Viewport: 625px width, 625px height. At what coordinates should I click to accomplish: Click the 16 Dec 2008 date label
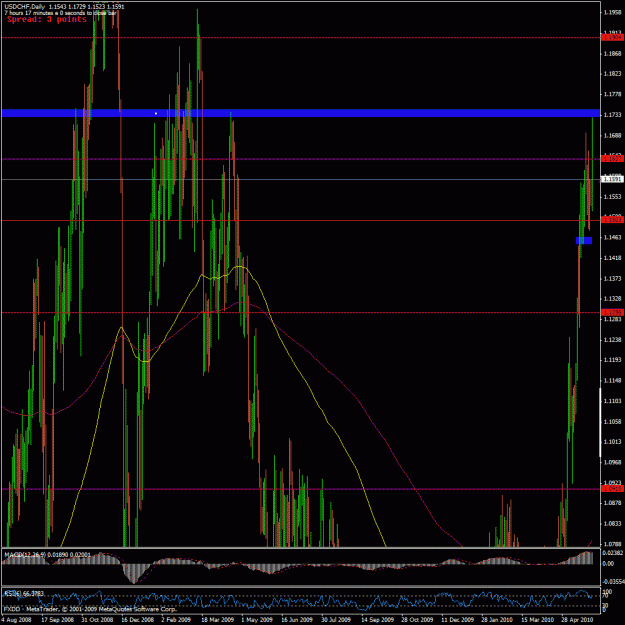click(x=138, y=620)
